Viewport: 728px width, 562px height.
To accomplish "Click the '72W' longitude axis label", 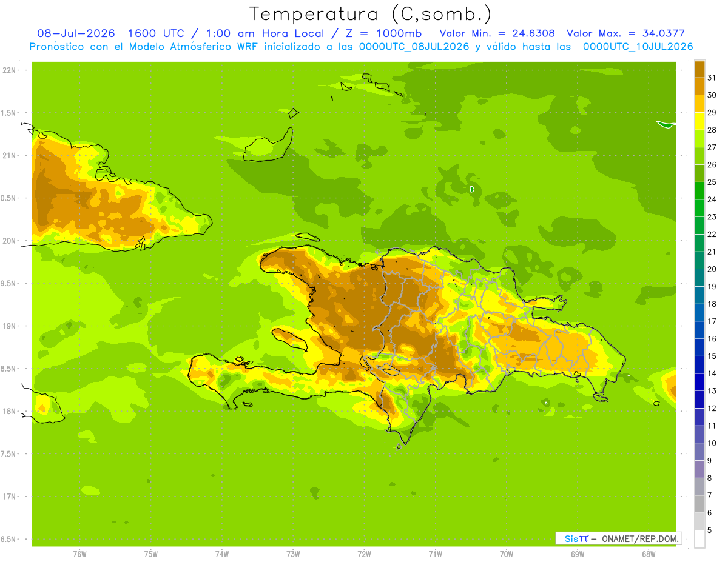I will tap(364, 554).
